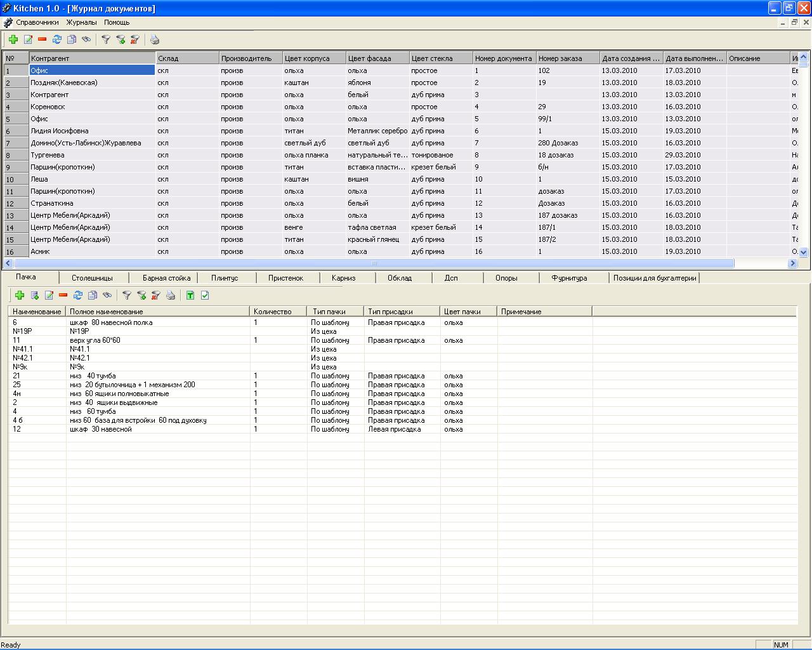Select row 8 Тургенева in journal
The image size is (812, 650).
point(92,155)
